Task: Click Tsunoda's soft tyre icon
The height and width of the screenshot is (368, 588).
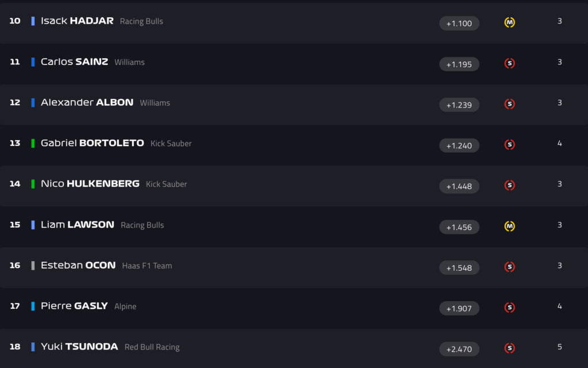Action: [x=509, y=348]
